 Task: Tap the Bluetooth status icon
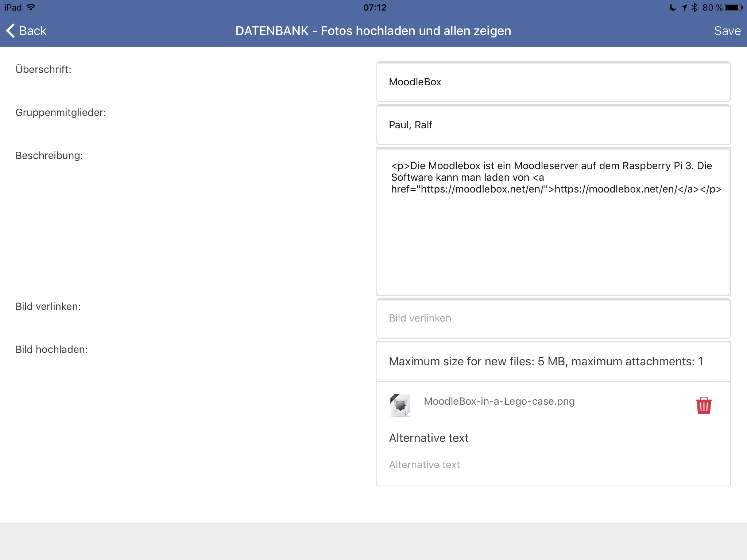[694, 7]
